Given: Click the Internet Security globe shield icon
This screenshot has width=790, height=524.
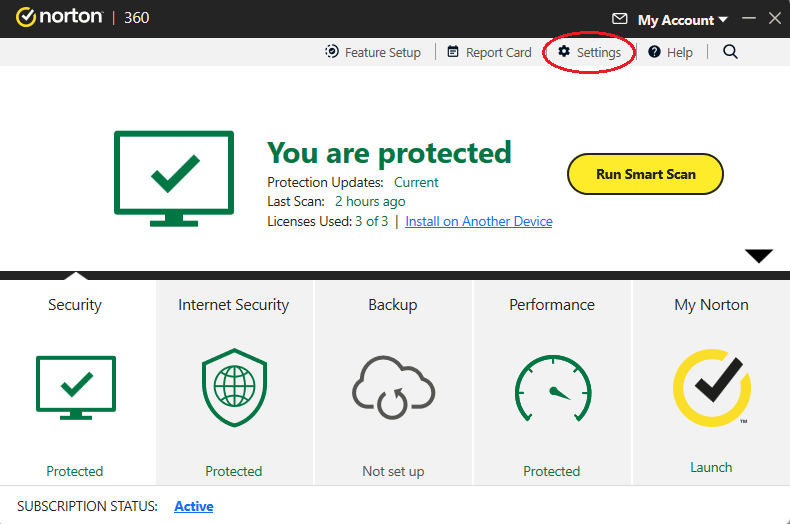Looking at the screenshot, I should click(x=234, y=387).
